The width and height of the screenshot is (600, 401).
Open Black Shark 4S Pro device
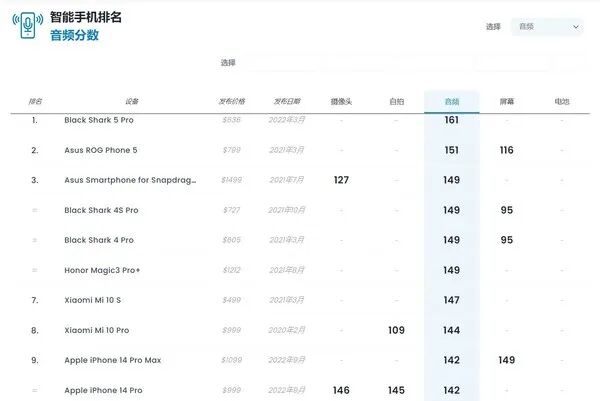click(x=101, y=210)
